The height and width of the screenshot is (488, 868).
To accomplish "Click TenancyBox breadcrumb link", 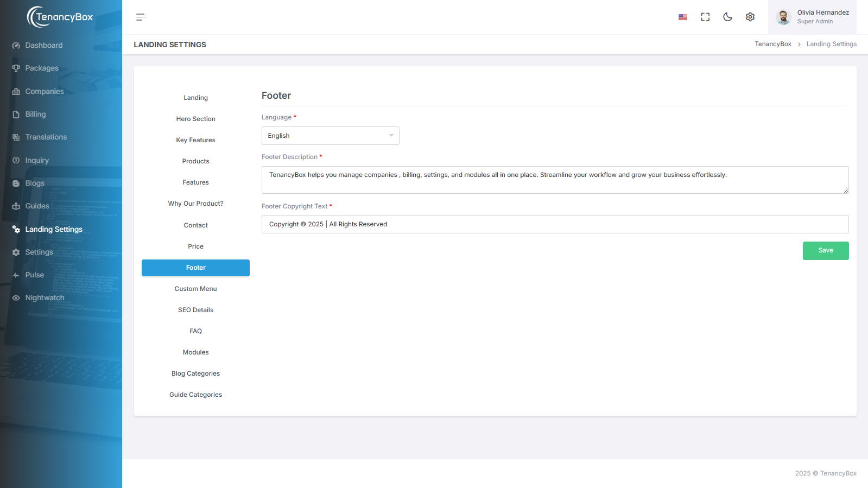I will coord(773,44).
